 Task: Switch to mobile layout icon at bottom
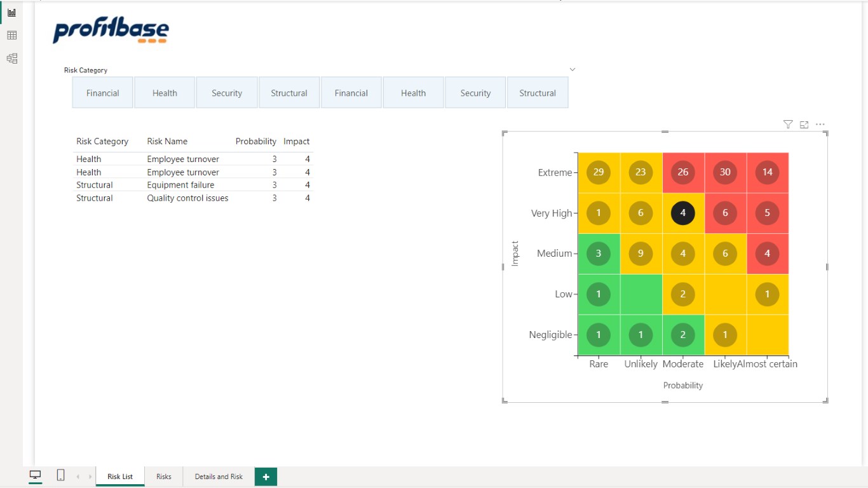pos(60,475)
